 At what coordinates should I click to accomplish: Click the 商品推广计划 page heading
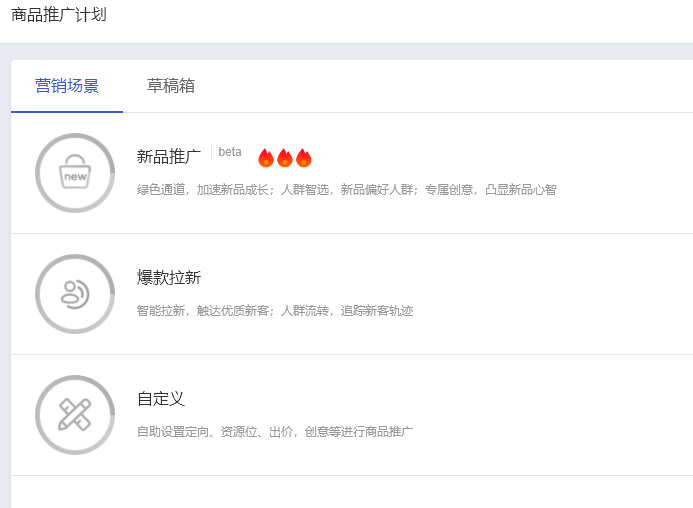click(x=59, y=15)
